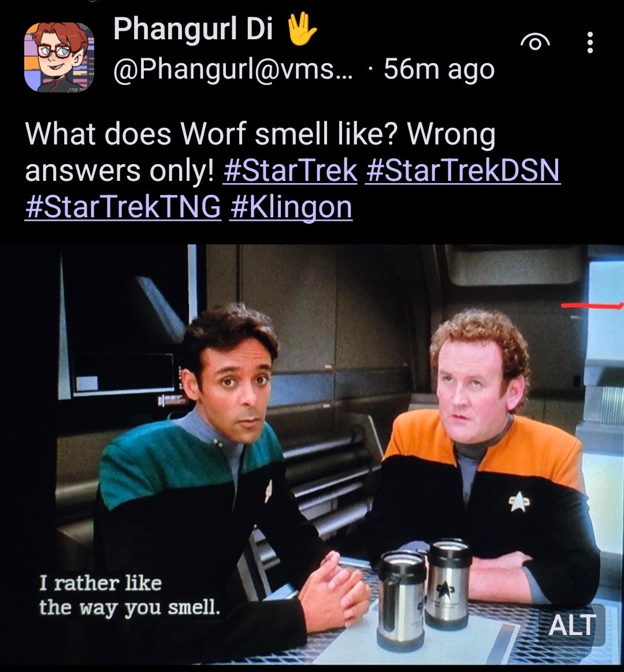Toggle the eye visibility icon

(535, 42)
